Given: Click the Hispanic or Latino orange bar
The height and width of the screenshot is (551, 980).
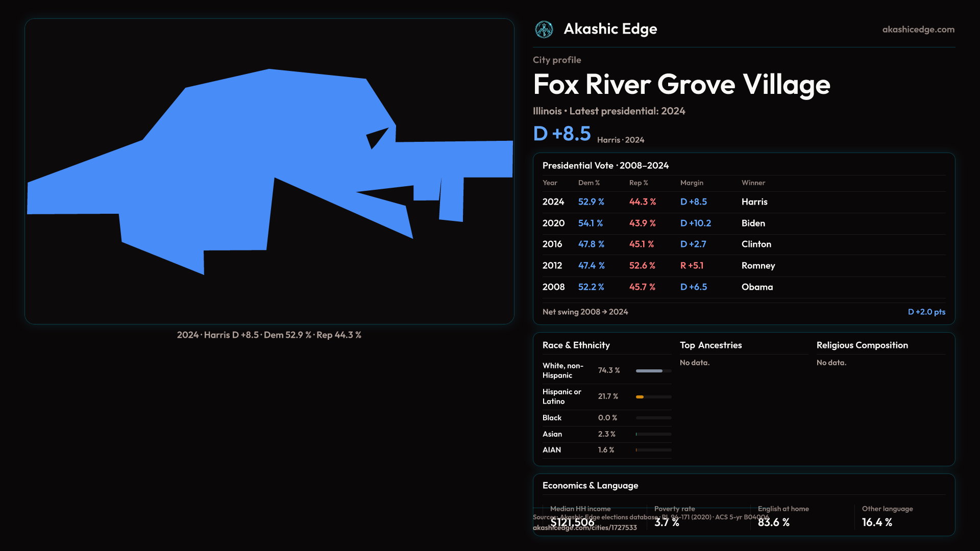Looking at the screenshot, I should (x=640, y=397).
